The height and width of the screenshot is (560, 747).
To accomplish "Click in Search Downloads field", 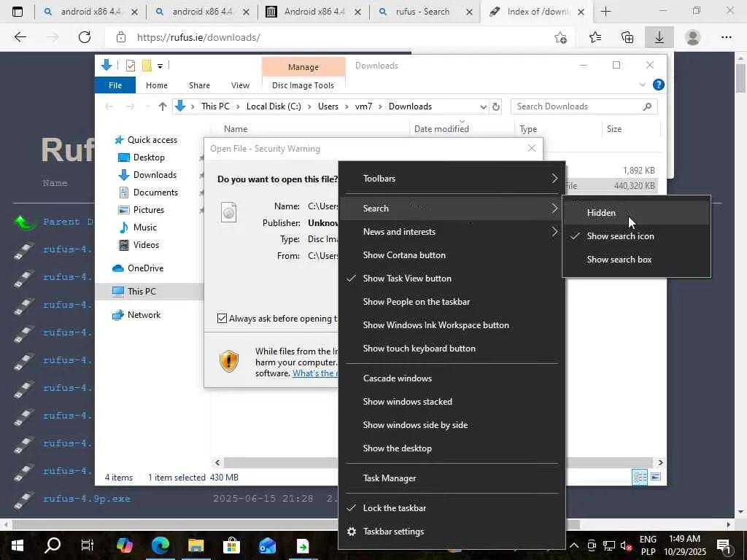I will [584, 106].
